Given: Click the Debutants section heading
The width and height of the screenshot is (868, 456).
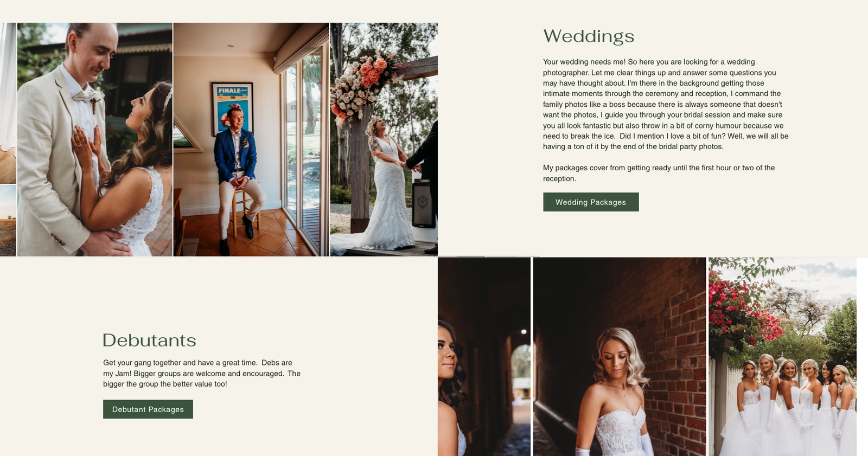Looking at the screenshot, I should coord(149,340).
